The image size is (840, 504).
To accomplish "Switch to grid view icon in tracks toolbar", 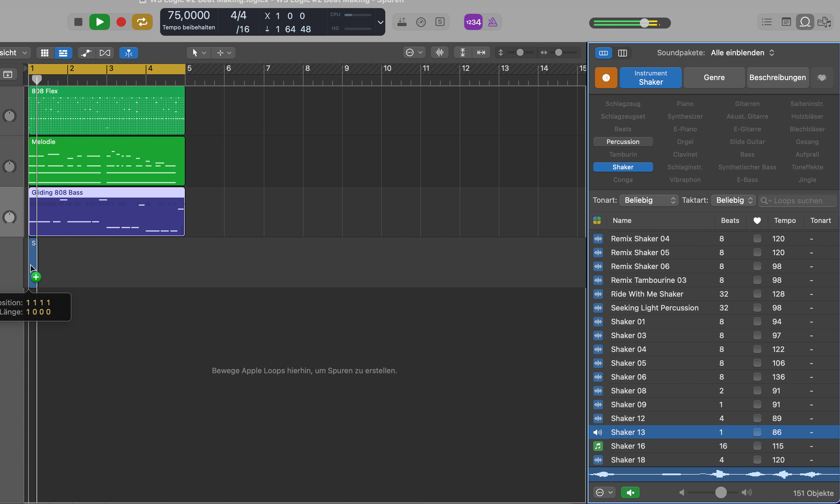I will [44, 53].
